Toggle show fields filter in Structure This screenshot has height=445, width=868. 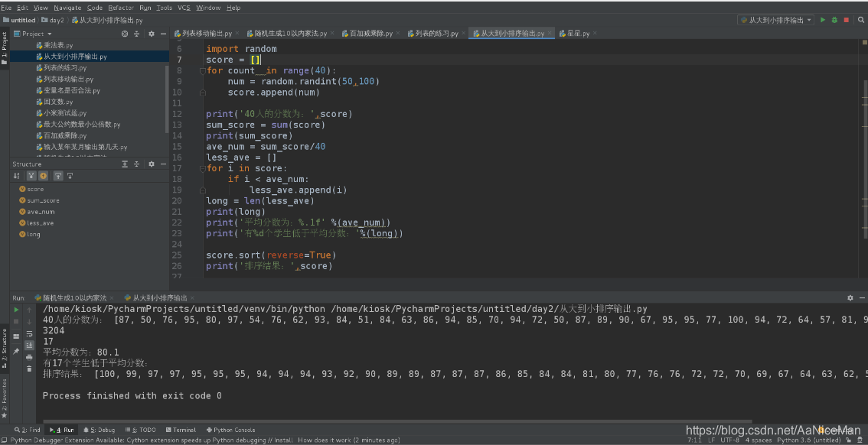pyautogui.click(x=43, y=176)
